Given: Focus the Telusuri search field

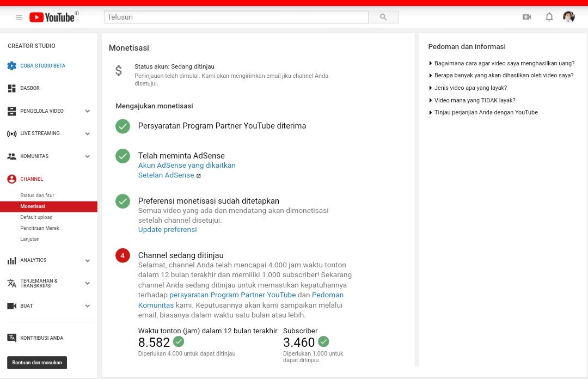Looking at the screenshot, I should (x=236, y=17).
